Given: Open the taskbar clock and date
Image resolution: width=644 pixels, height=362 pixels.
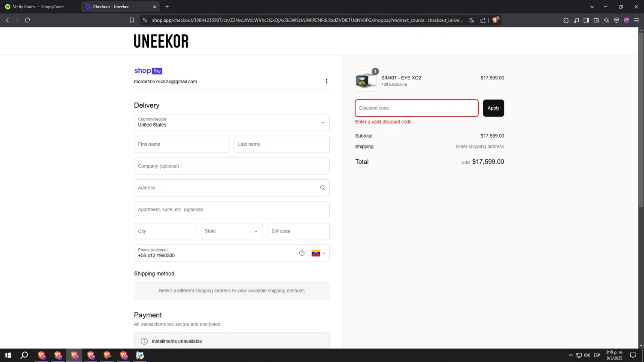Looking at the screenshot, I should [x=614, y=355].
